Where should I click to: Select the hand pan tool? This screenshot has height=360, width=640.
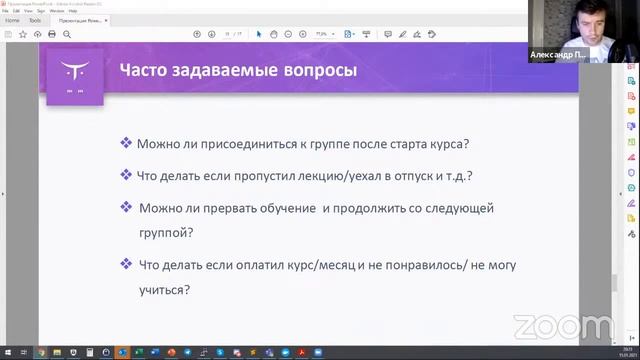(273, 34)
